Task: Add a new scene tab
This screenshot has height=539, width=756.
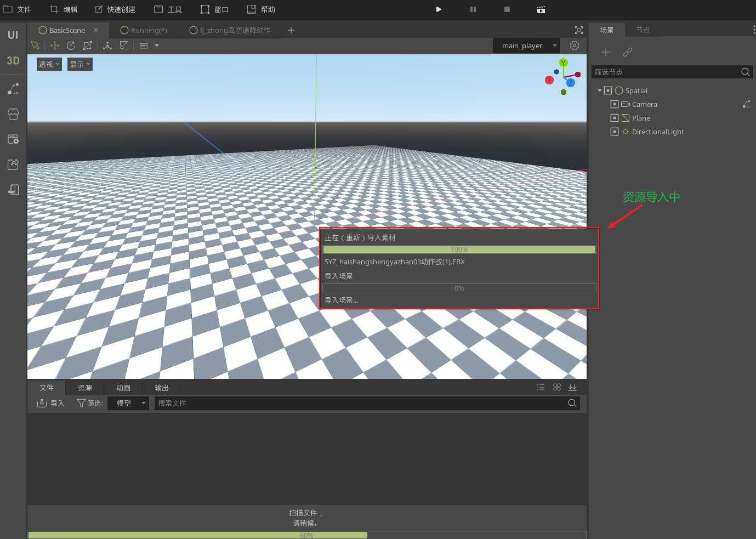Action: [291, 30]
